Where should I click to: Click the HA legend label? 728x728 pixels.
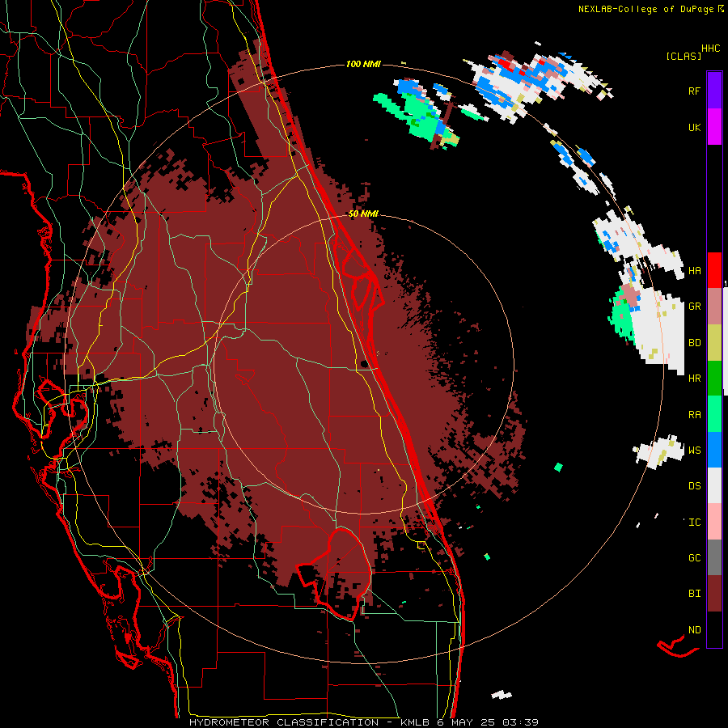click(694, 270)
